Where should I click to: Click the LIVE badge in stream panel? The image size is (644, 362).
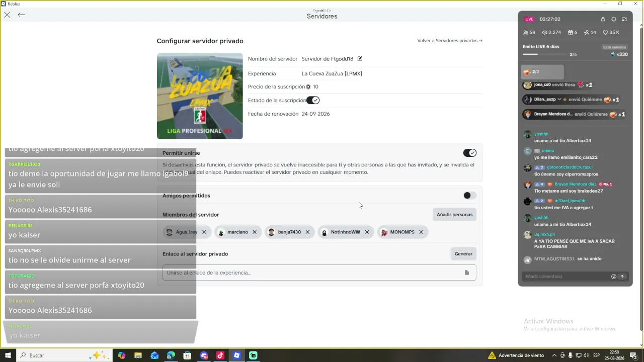pos(529,19)
